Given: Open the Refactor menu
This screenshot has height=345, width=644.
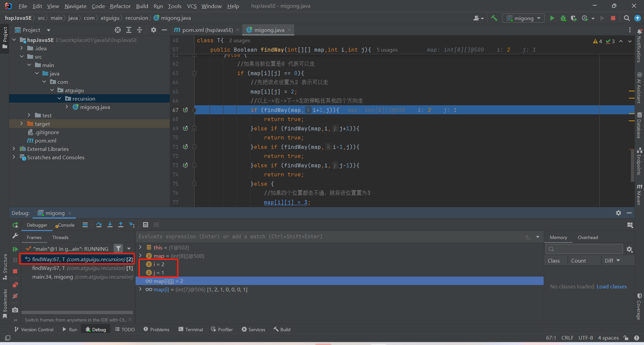Looking at the screenshot, I should click(120, 6).
